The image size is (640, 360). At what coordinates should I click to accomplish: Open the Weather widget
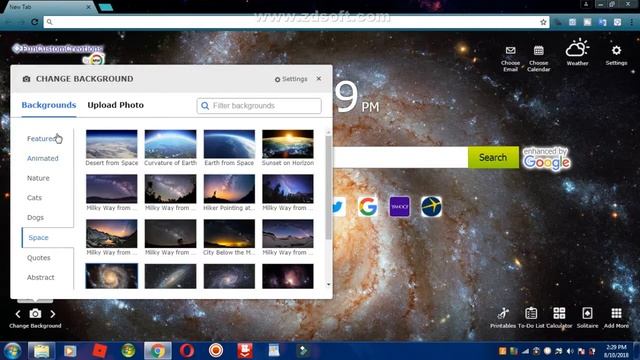pos(577,52)
